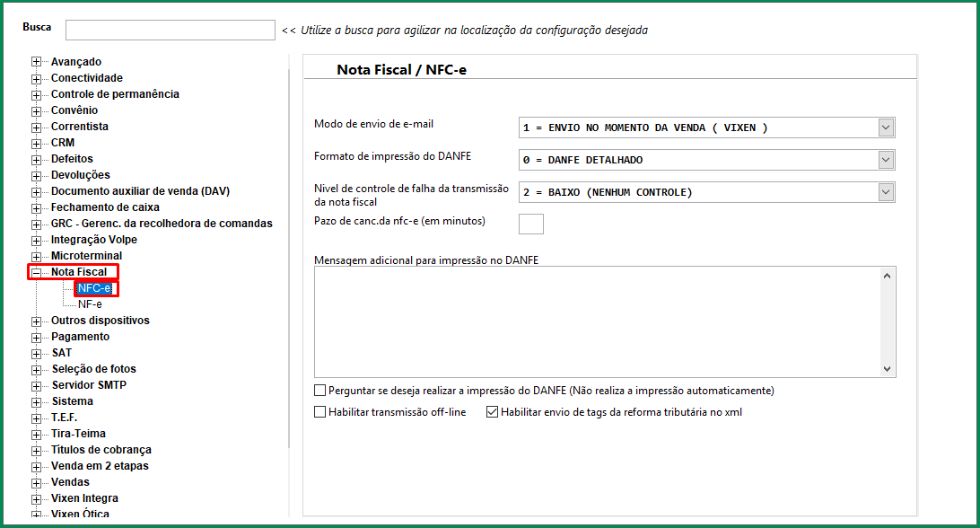The image size is (980, 528).
Task: Select Vixen Integra in the settings tree
Action: pyautogui.click(x=84, y=498)
